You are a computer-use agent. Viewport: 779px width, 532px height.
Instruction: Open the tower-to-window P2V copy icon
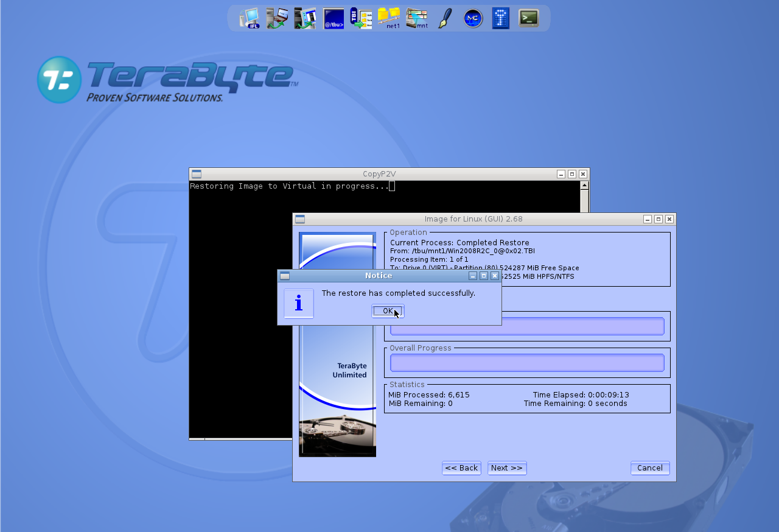tap(306, 18)
